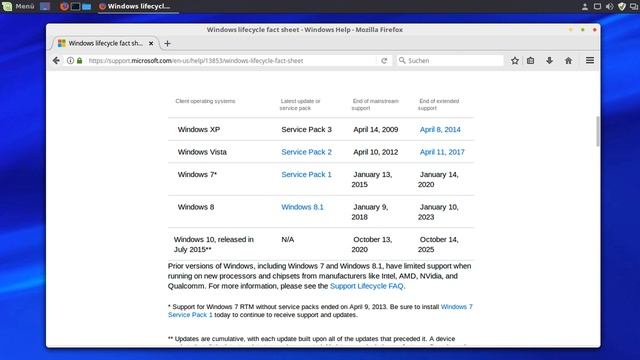
Task: Go back using the browser back arrow
Action: point(56,60)
